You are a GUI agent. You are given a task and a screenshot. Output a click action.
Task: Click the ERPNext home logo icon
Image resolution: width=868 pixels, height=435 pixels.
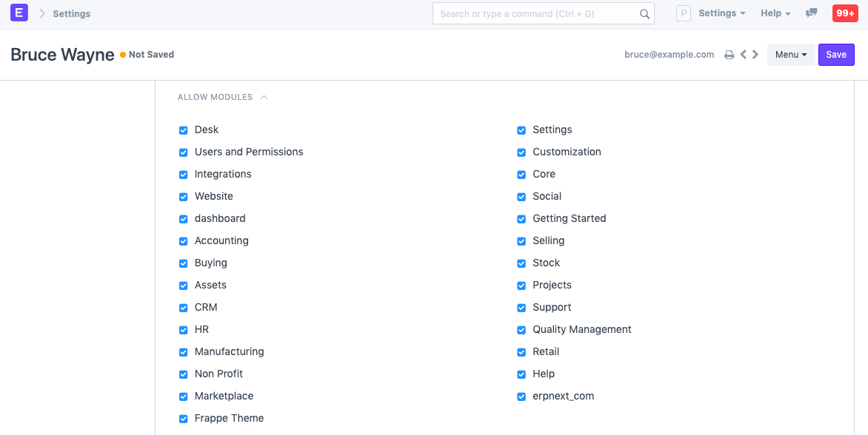19,13
